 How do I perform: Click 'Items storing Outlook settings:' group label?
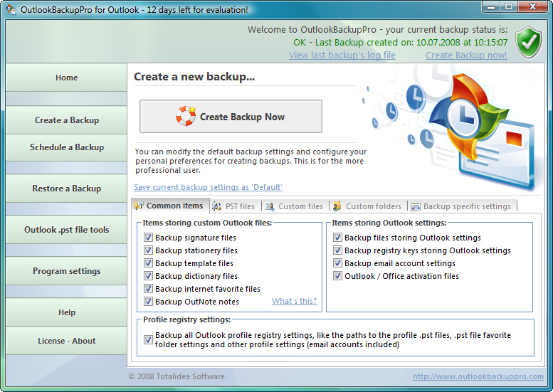[x=389, y=223]
